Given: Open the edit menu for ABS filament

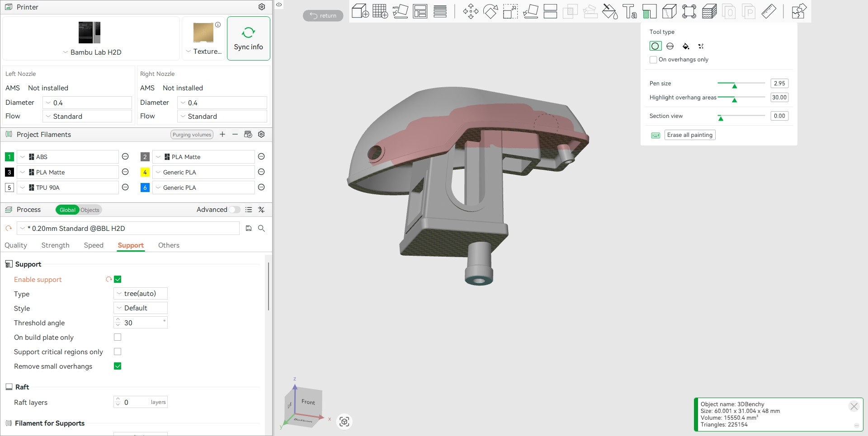Looking at the screenshot, I should click(126, 157).
